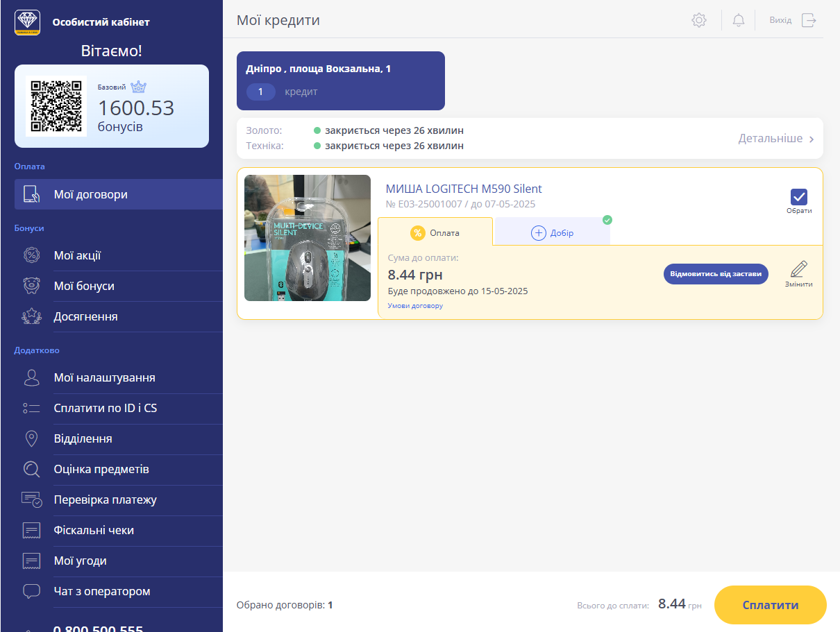The image size is (840, 632).
Task: Click the bonus QR code image
Action: [57, 106]
